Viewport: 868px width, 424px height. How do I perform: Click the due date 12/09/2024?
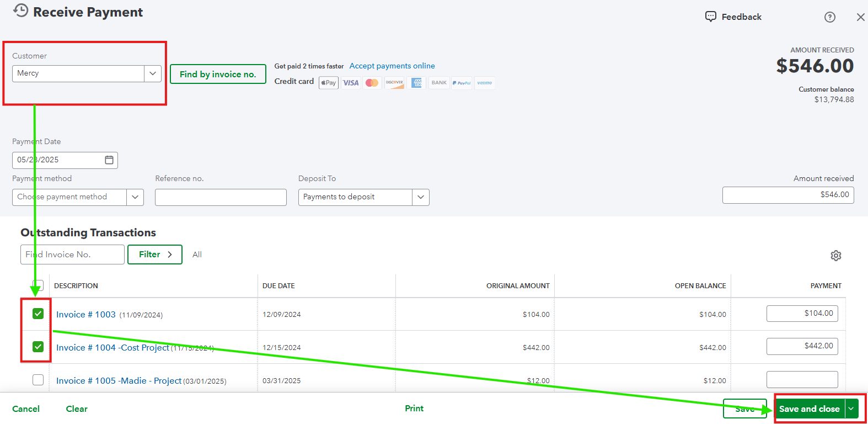(x=282, y=315)
